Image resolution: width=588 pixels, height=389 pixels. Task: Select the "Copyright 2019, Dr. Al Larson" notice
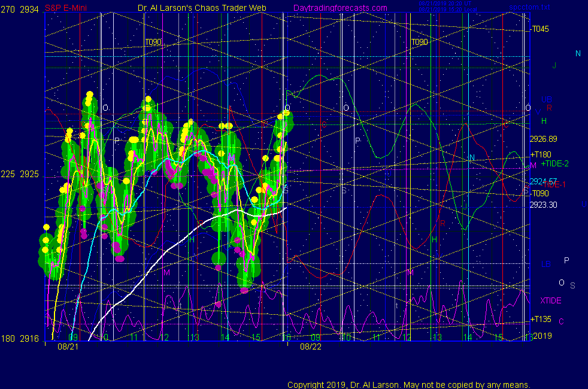pos(408,385)
